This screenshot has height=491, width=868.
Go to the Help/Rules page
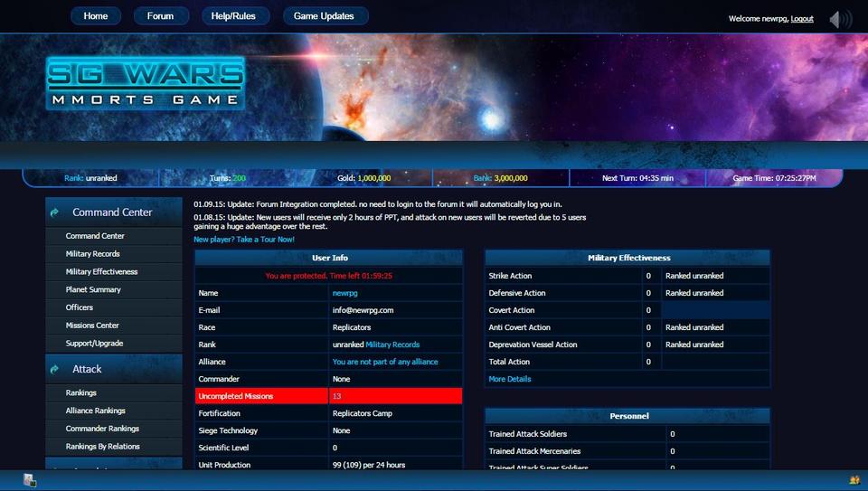click(233, 16)
